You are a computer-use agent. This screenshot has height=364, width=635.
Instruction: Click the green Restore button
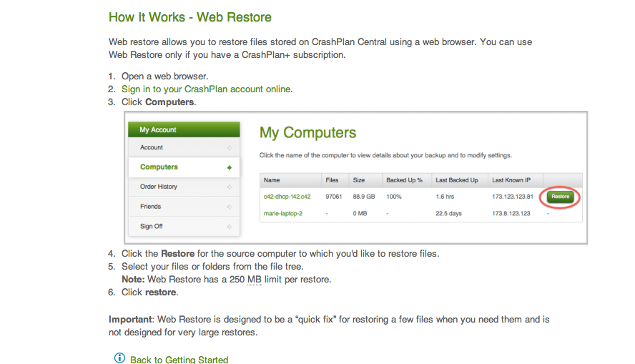560,197
